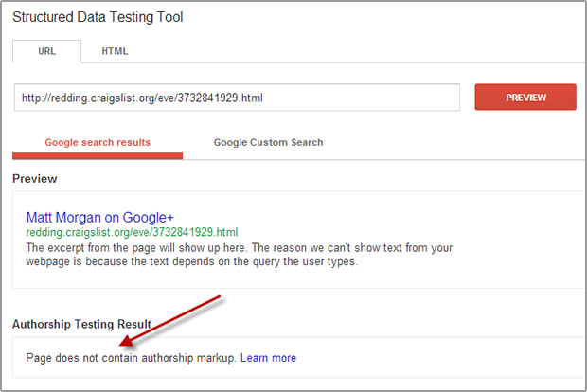Click the 3732841929.html portion of the input URL
This screenshot has width=587, height=392.
[220, 98]
